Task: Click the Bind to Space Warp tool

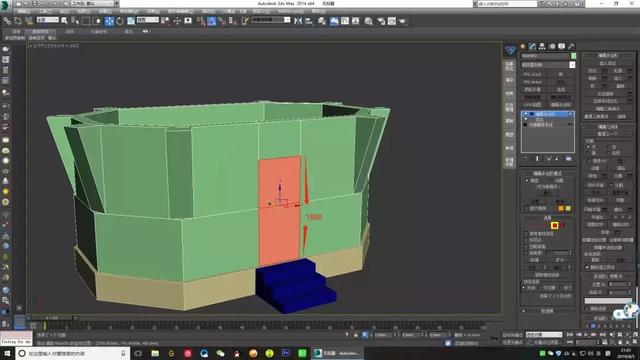Action: click(29, 21)
